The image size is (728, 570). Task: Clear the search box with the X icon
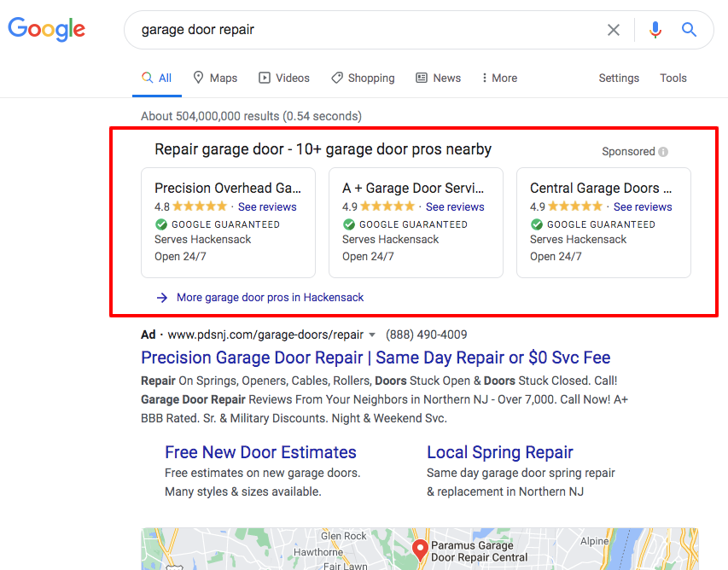(614, 30)
